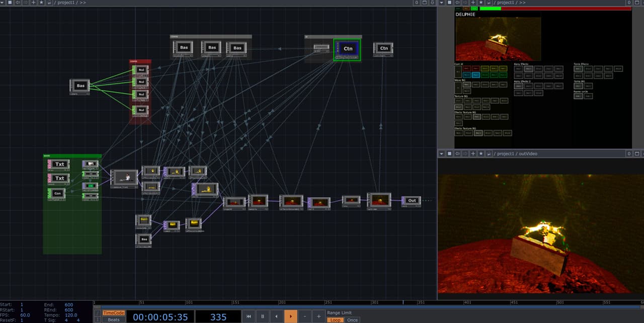The width and height of the screenshot is (644, 323).
Task: Click the DELPHIE title text
Action: (x=465, y=15)
